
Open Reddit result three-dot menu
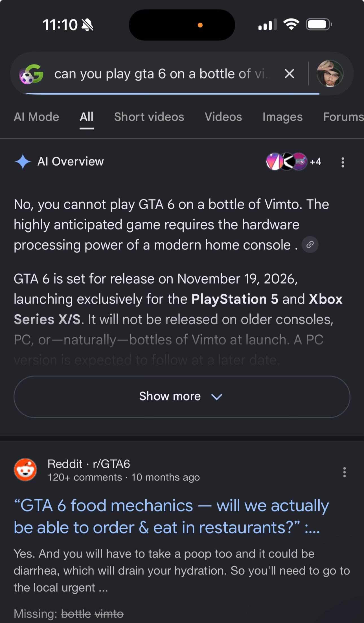344,472
